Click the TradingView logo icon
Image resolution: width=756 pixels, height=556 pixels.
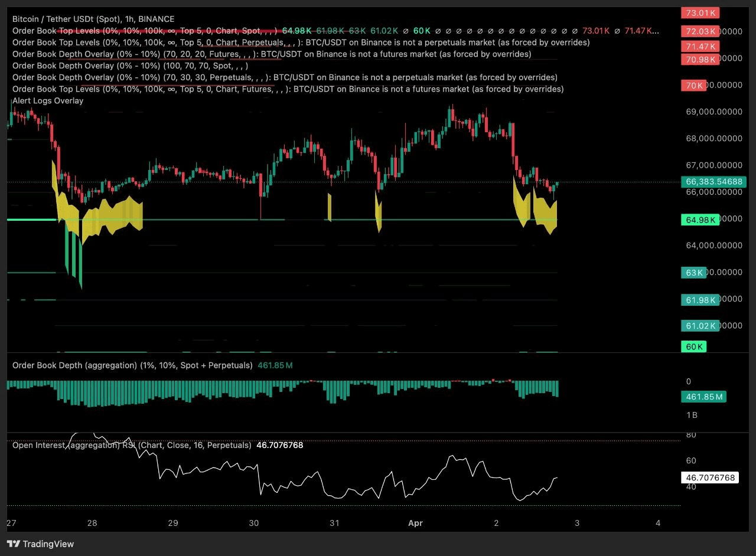pos(13,544)
